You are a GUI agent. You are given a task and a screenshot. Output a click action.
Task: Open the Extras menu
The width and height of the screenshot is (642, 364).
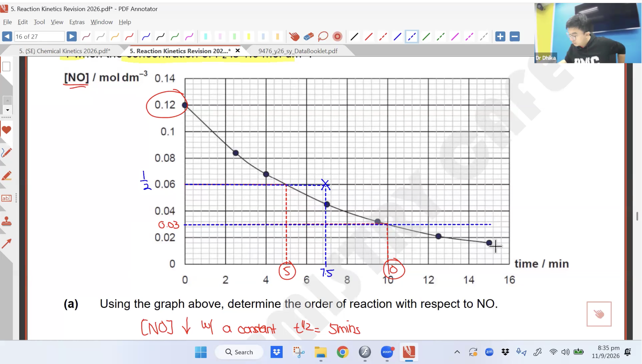click(77, 22)
